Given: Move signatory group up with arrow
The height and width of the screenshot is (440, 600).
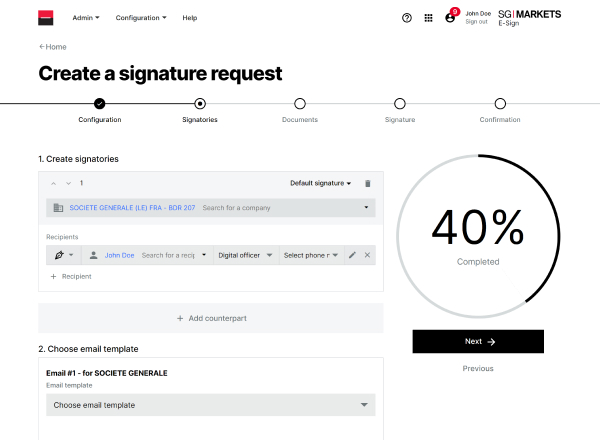Looking at the screenshot, I should point(53,183).
